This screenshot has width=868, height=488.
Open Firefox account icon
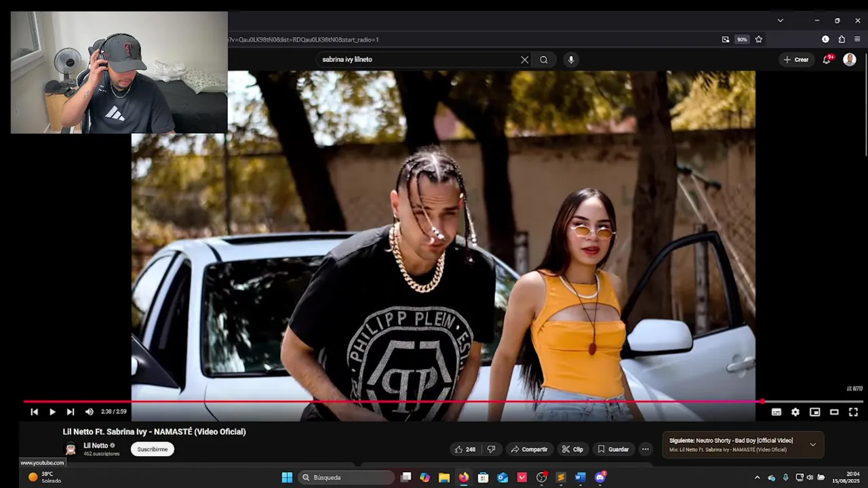click(x=825, y=39)
